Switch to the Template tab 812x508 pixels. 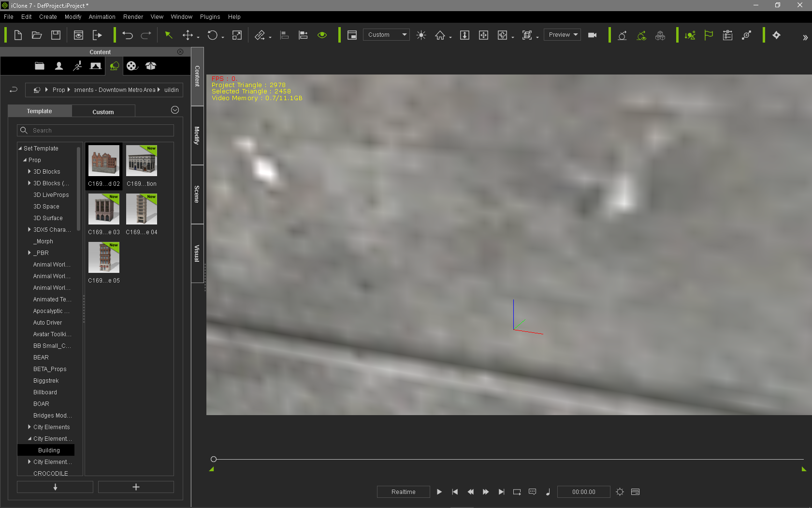(x=40, y=111)
